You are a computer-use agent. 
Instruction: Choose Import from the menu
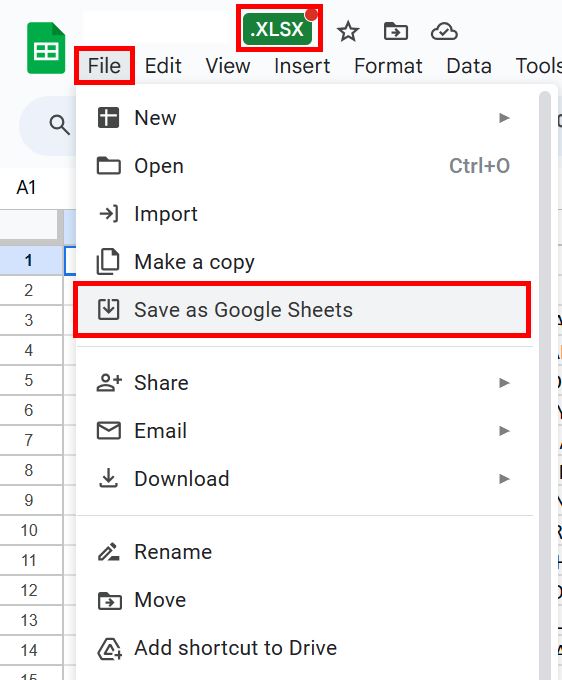(x=304, y=214)
